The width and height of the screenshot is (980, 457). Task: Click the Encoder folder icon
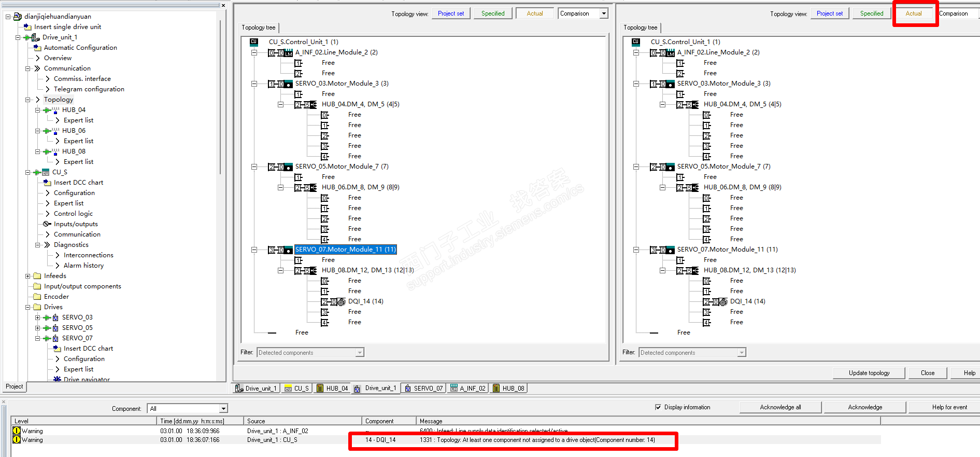pos(37,297)
